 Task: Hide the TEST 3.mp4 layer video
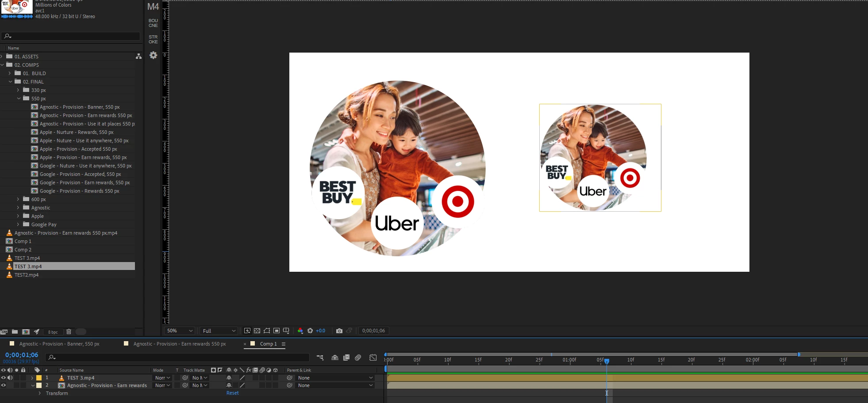4,378
